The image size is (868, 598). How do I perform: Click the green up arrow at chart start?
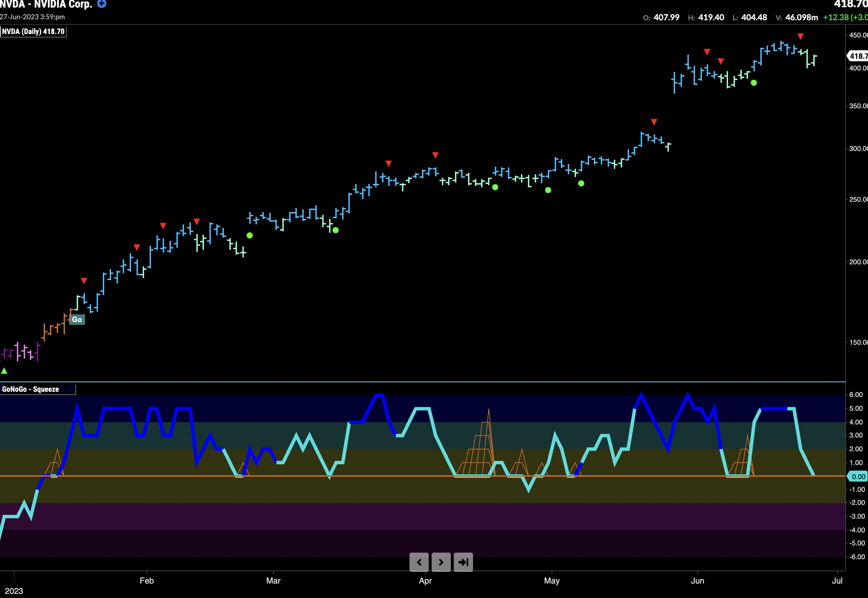coord(4,371)
